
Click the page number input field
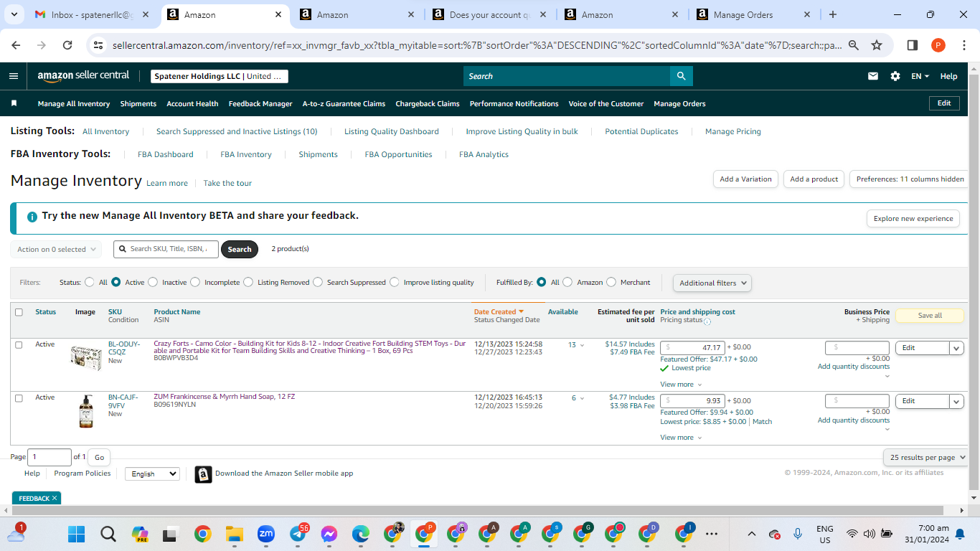[50, 457]
